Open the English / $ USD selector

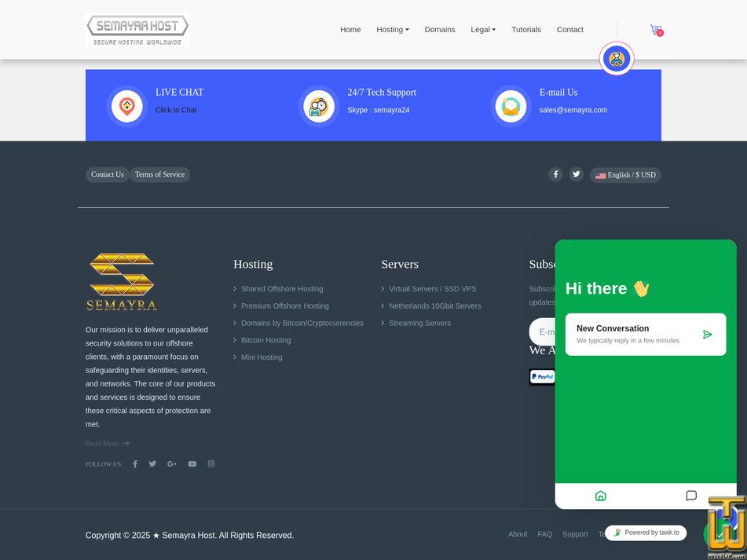[x=625, y=175]
